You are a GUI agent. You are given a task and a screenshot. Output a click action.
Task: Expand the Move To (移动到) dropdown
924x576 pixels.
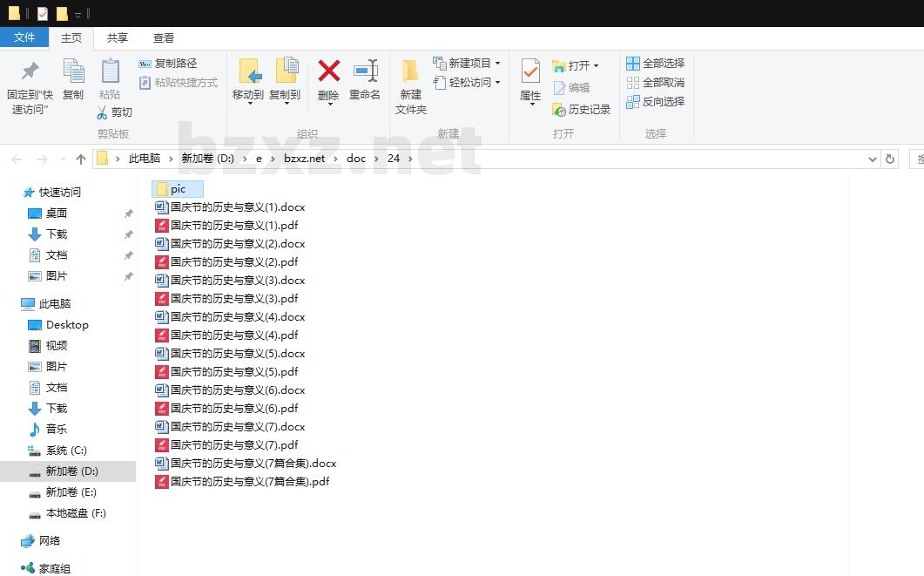pos(249,104)
